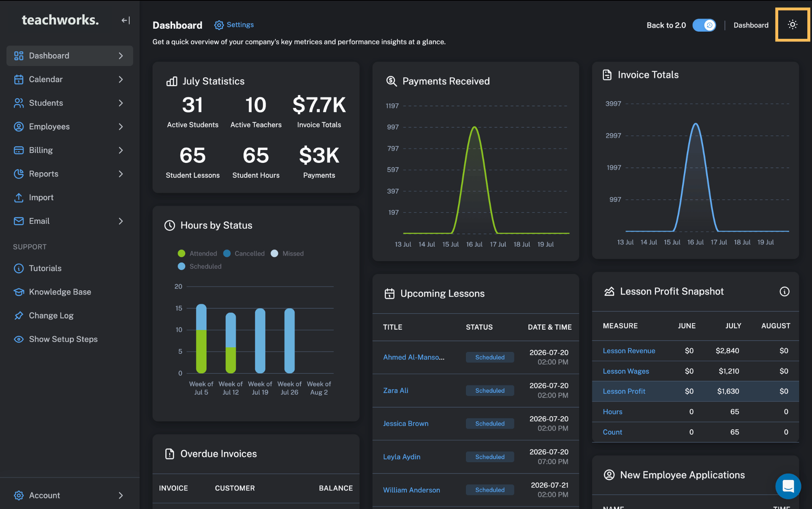Open the Hours measure link

[x=612, y=412]
